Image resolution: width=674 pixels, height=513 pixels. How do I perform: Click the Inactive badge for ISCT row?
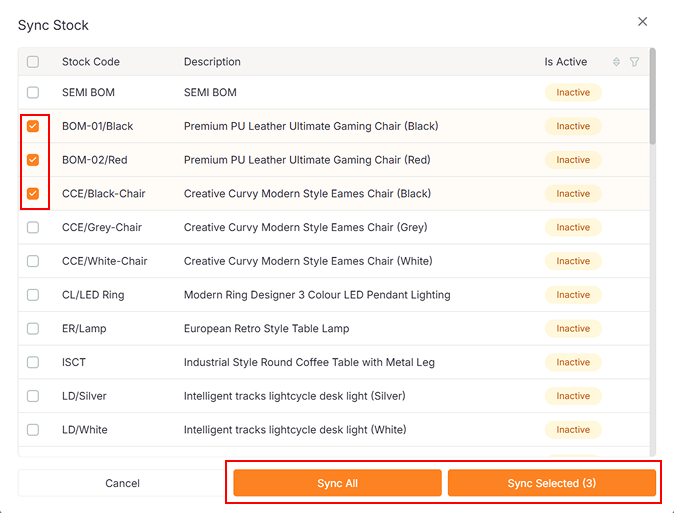point(573,363)
